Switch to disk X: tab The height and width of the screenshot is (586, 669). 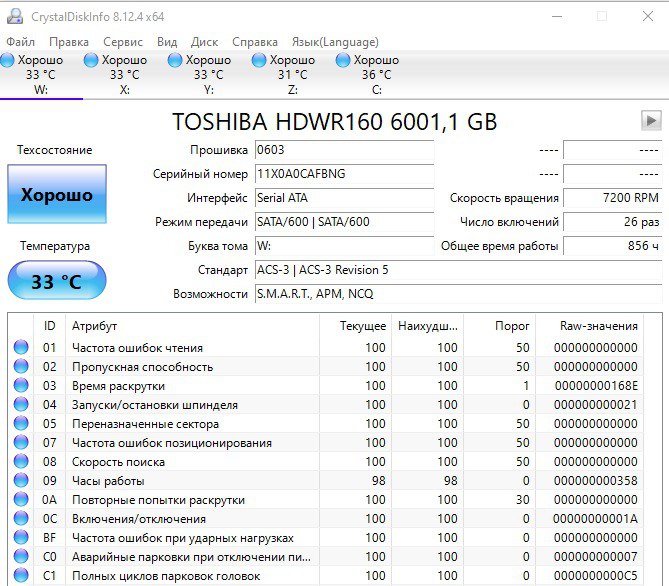125,75
